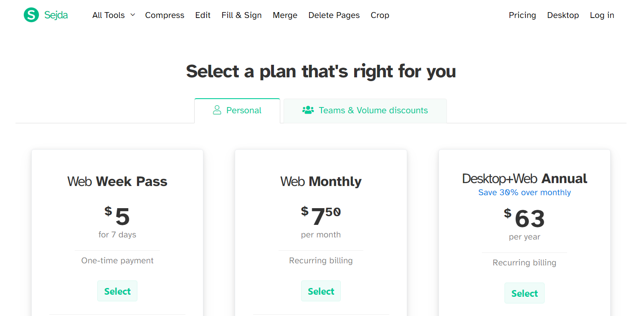Image resolution: width=644 pixels, height=316 pixels.
Task: Click the group icon on Teams tab
Action: point(308,110)
